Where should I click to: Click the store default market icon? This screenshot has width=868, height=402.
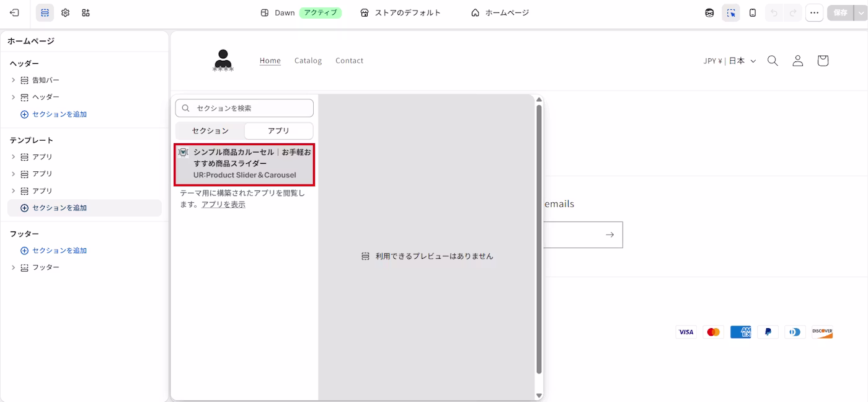[365, 12]
